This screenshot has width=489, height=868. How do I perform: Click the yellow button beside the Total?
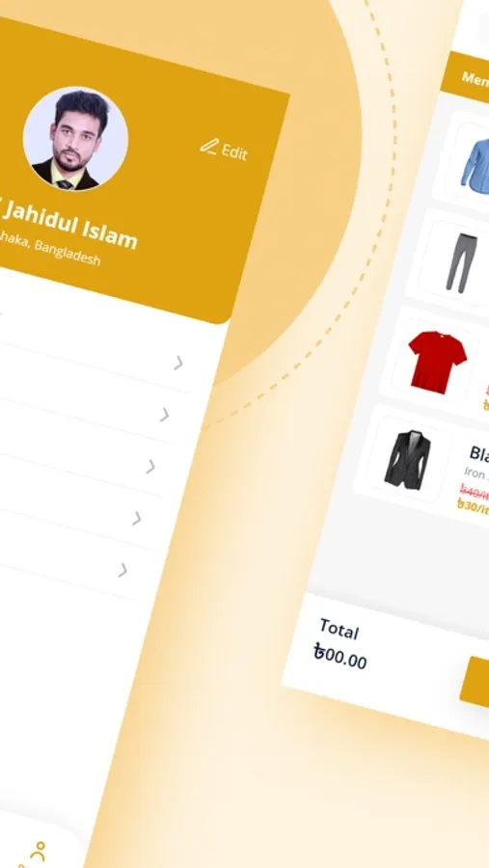475,683
